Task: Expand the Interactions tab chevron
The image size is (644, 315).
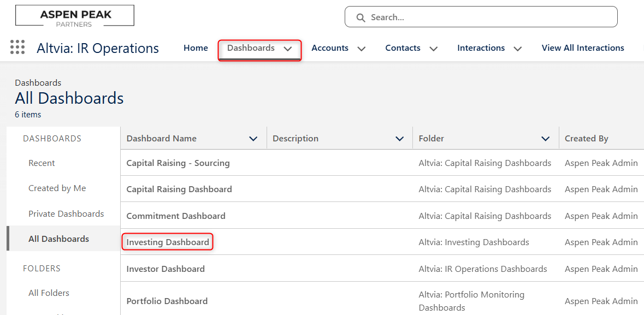Action: (517, 49)
